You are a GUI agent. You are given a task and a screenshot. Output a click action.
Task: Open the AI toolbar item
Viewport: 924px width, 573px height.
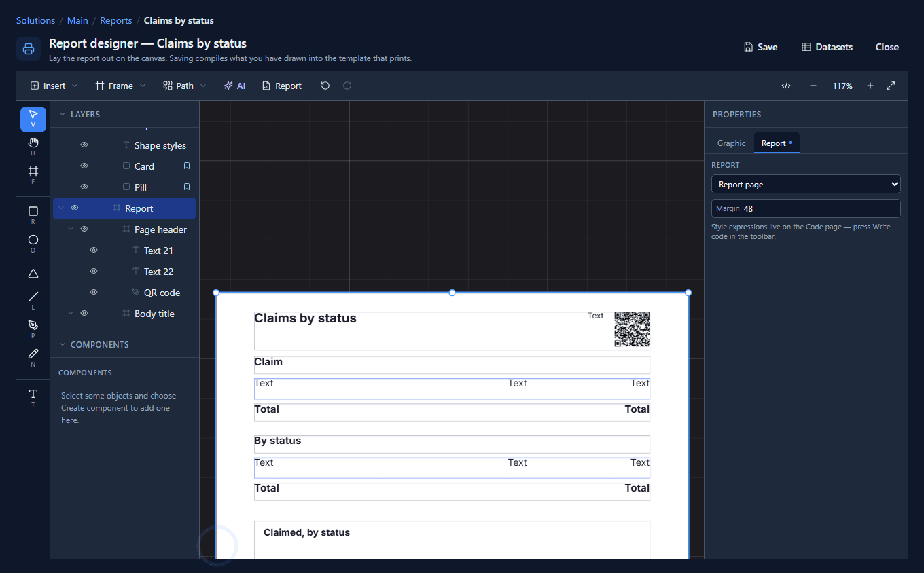click(x=234, y=86)
